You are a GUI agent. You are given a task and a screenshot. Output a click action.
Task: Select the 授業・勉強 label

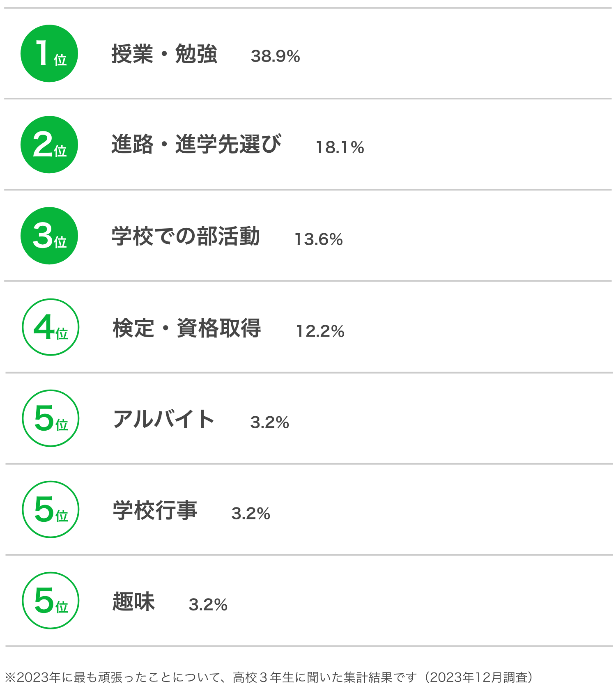pos(164,54)
